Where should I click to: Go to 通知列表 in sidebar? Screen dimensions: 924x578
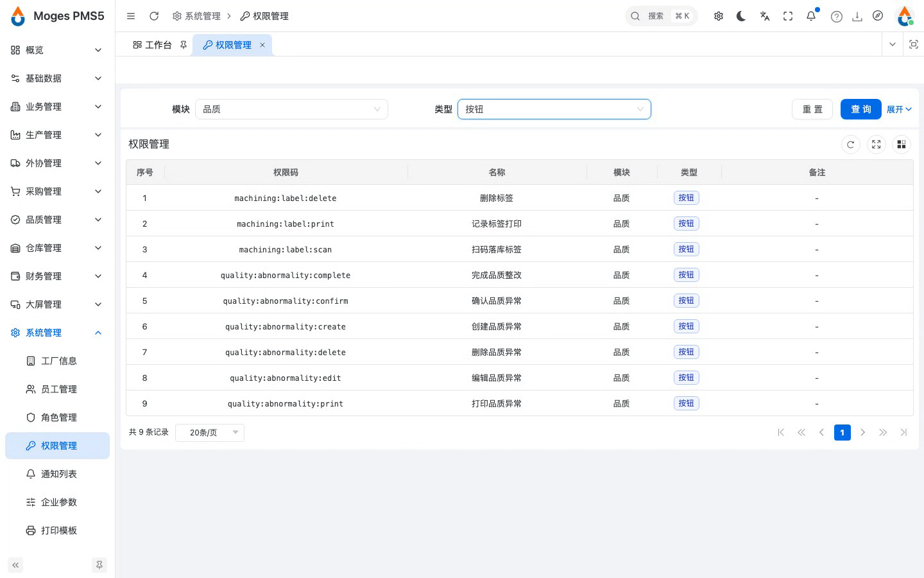[58, 474]
